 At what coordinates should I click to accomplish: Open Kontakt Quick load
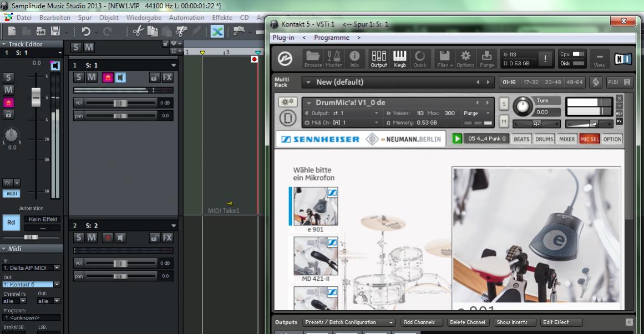pyautogui.click(x=420, y=59)
